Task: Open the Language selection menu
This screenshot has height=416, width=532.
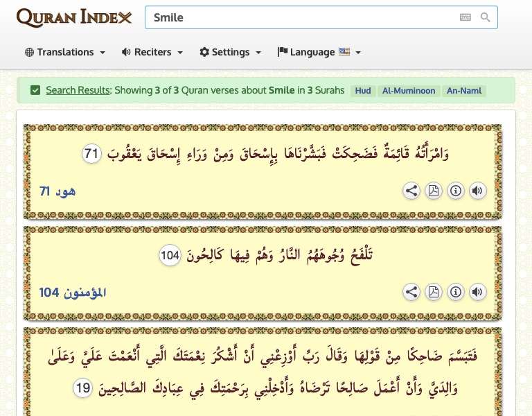Action: [319, 52]
